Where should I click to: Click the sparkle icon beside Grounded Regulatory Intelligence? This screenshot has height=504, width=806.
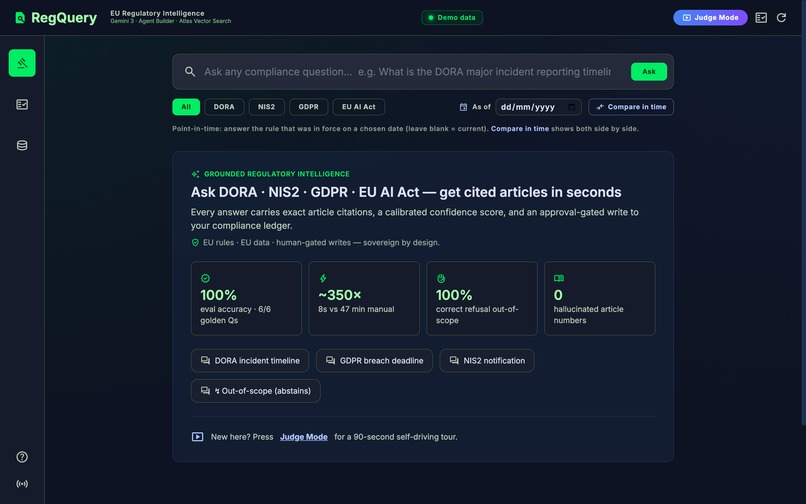pyautogui.click(x=195, y=174)
